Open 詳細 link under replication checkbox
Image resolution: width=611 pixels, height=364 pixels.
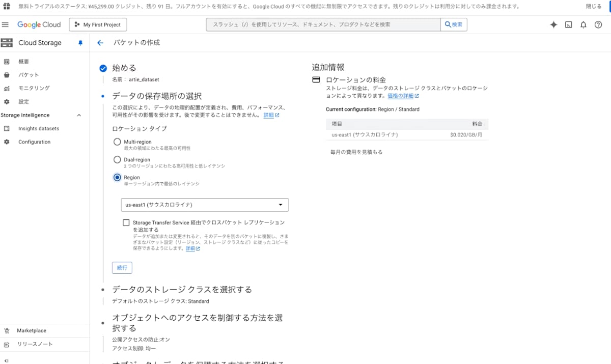coord(192,249)
